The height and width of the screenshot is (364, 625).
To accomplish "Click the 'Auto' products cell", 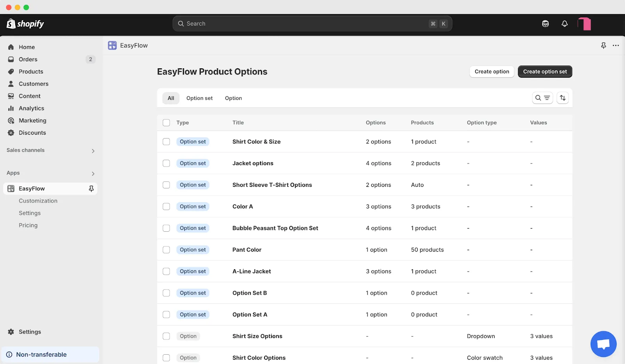I will pos(417,185).
